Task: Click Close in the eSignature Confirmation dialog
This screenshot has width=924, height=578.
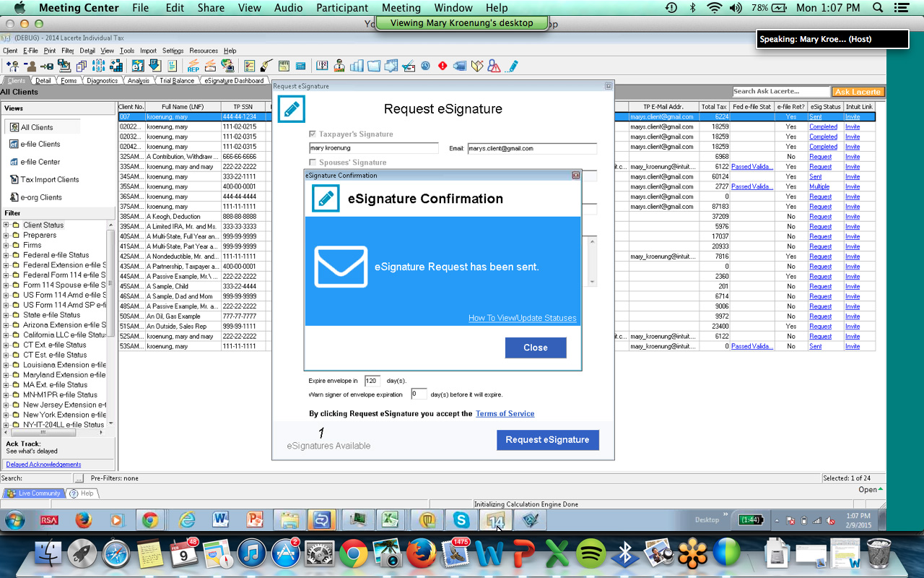Action: point(535,348)
